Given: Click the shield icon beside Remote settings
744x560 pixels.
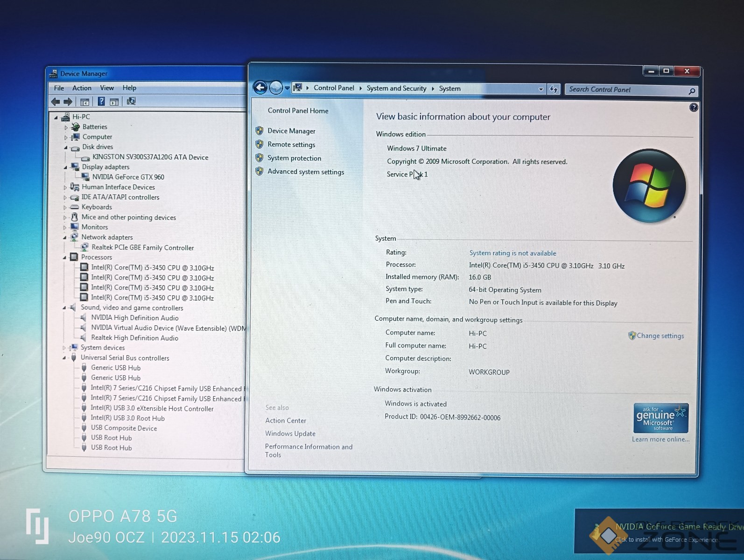Looking at the screenshot, I should click(x=260, y=144).
